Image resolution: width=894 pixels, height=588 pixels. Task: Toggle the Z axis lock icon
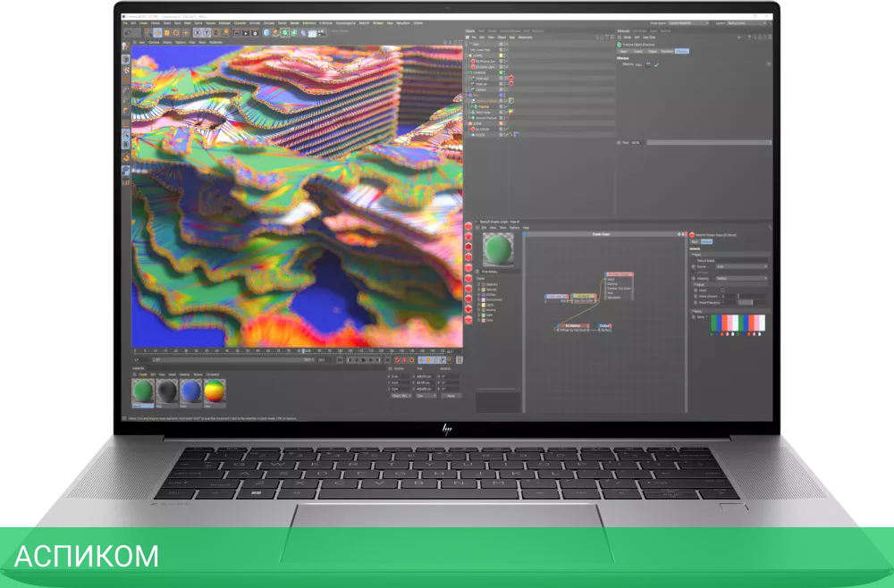pos(215,32)
